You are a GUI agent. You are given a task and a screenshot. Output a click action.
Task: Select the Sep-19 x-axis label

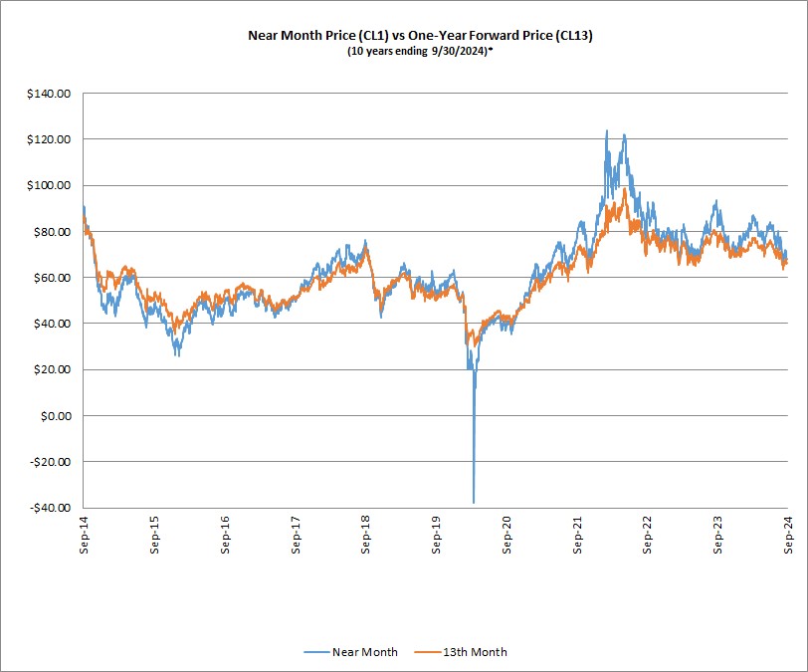(x=437, y=535)
